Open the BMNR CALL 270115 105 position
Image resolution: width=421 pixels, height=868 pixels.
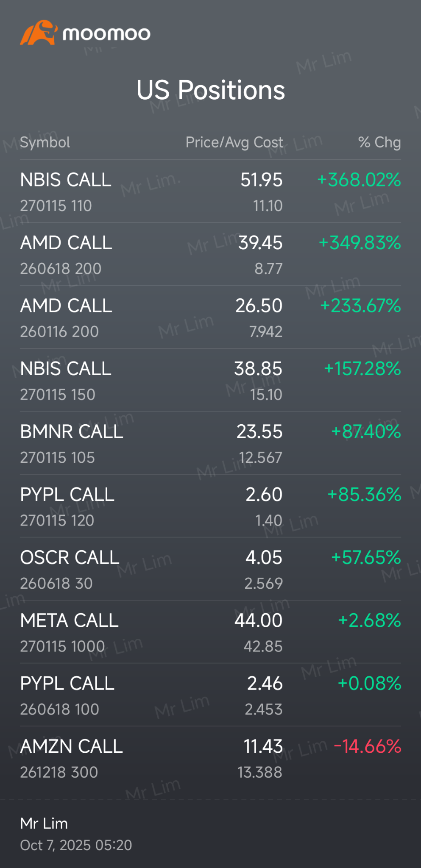[x=71, y=443]
